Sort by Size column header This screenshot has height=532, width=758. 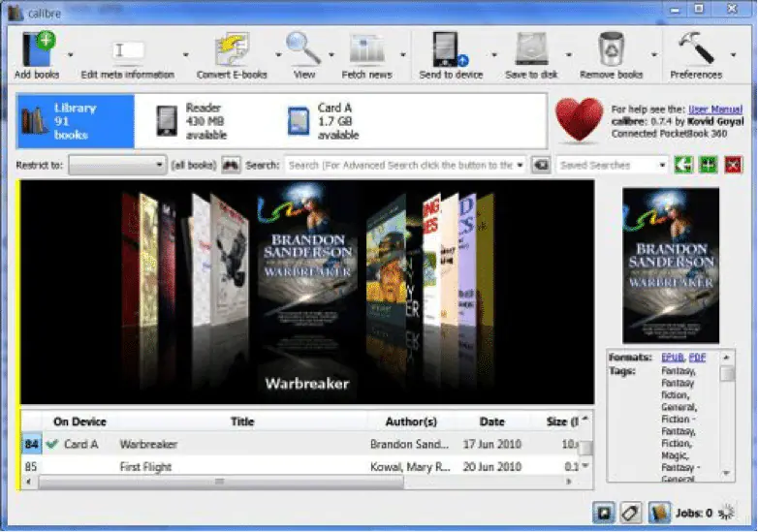pyautogui.click(x=562, y=422)
